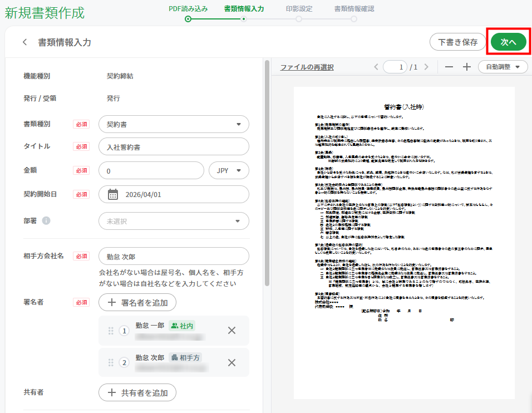
Task: Zoom out with the minus icon
Action: click(x=449, y=67)
